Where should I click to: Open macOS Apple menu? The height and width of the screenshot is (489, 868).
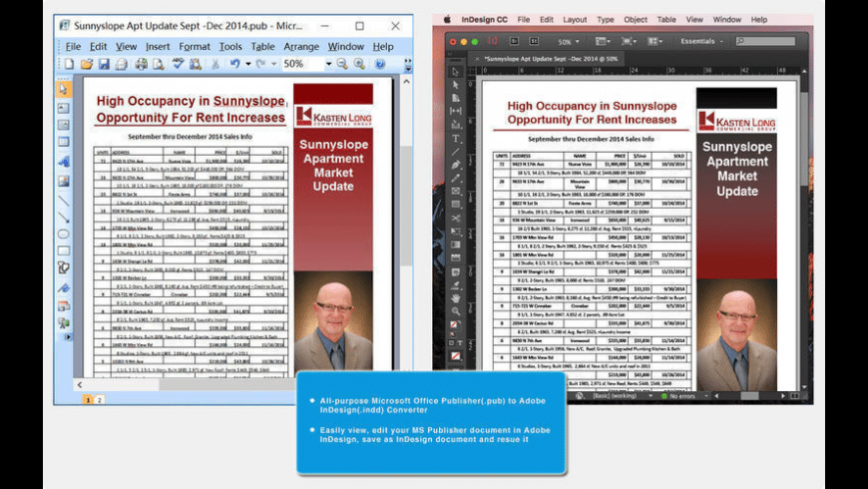447,19
